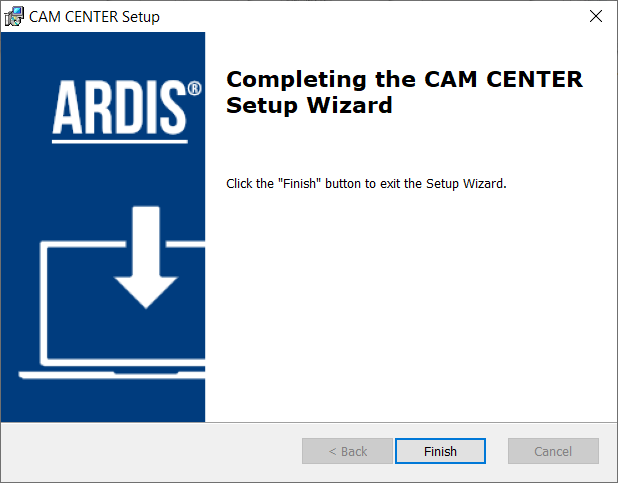The height and width of the screenshot is (483, 618).
Task: Click the white download arrow graphic
Action: [146, 257]
